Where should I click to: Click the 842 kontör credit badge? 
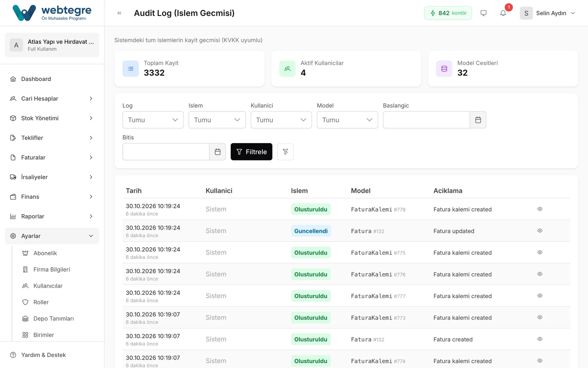point(448,13)
